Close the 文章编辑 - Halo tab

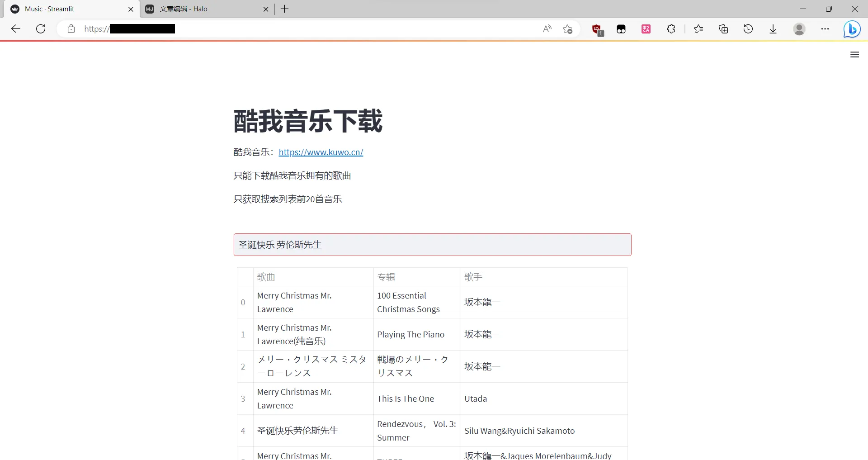click(x=266, y=9)
